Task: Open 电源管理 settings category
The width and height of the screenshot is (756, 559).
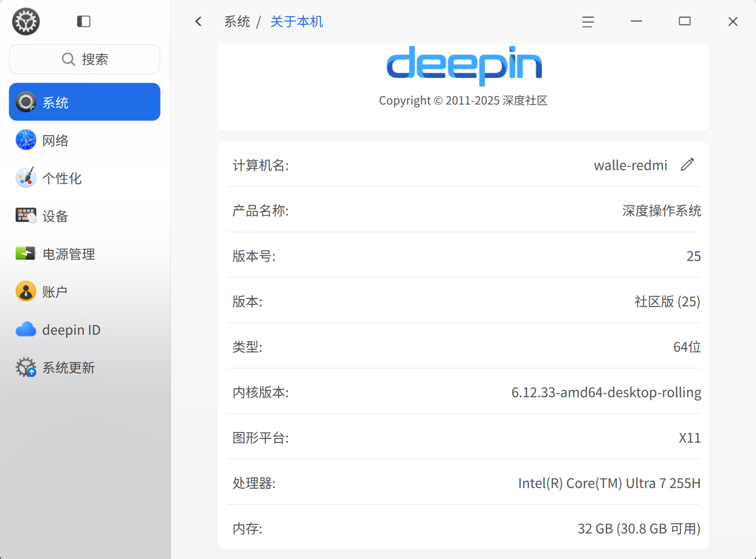Action: pos(85,254)
